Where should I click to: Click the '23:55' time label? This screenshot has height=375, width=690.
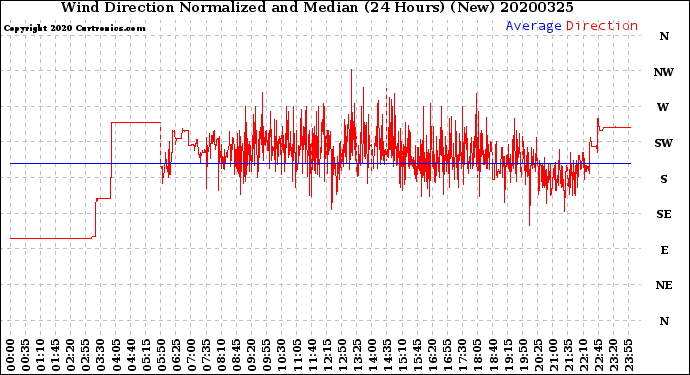tap(629, 355)
